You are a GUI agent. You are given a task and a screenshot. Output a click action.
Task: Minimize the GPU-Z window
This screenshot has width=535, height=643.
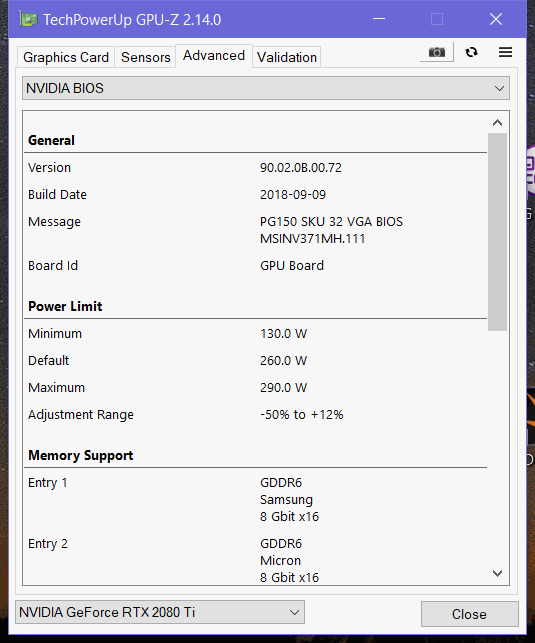click(379, 19)
